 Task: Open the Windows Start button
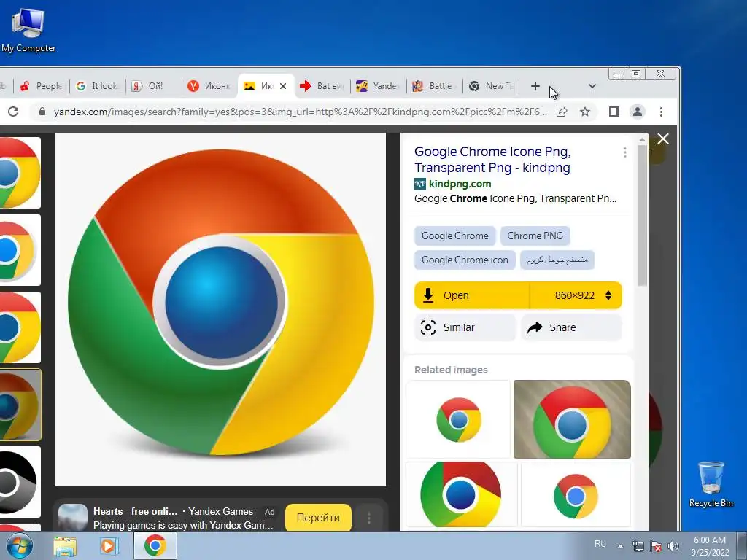click(20, 545)
